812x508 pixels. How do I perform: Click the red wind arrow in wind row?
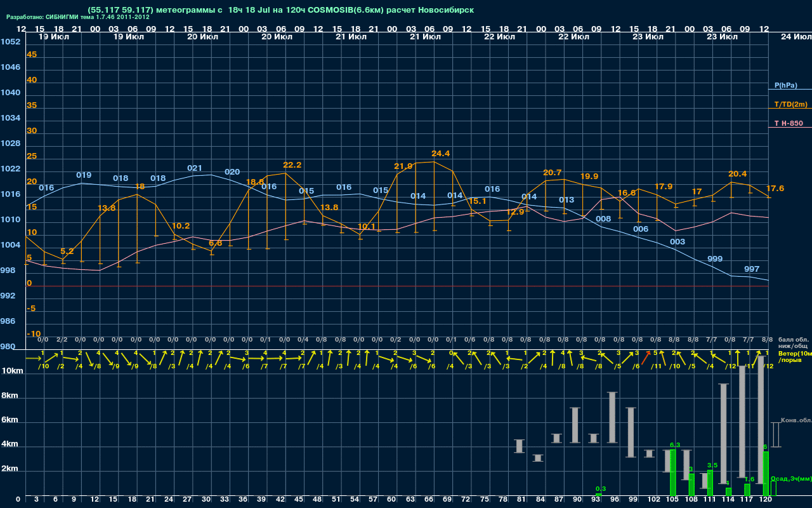click(646, 358)
